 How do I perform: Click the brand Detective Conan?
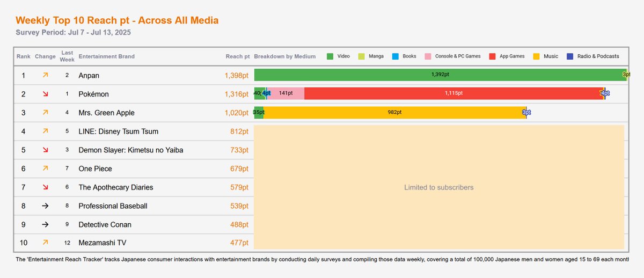point(105,224)
